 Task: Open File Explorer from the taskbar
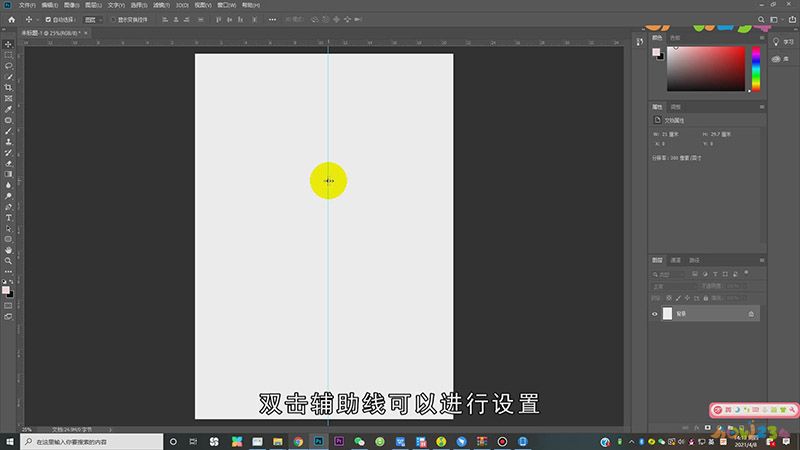point(278,442)
